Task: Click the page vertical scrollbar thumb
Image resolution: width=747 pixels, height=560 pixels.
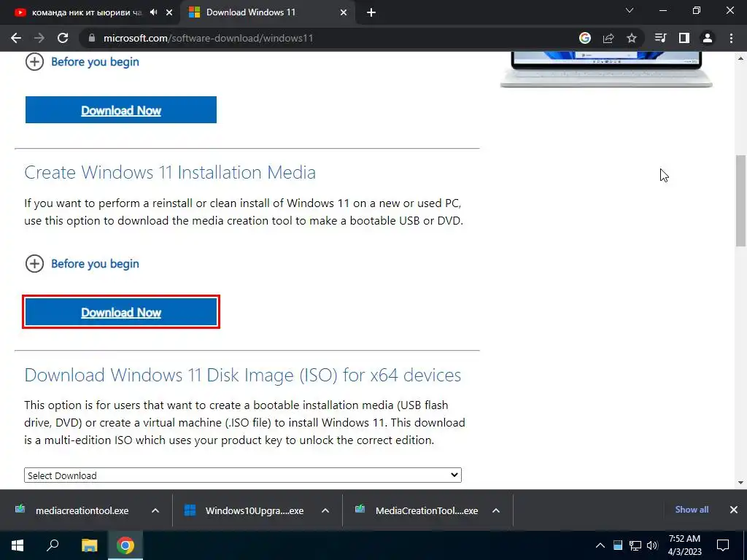Action: (740, 200)
